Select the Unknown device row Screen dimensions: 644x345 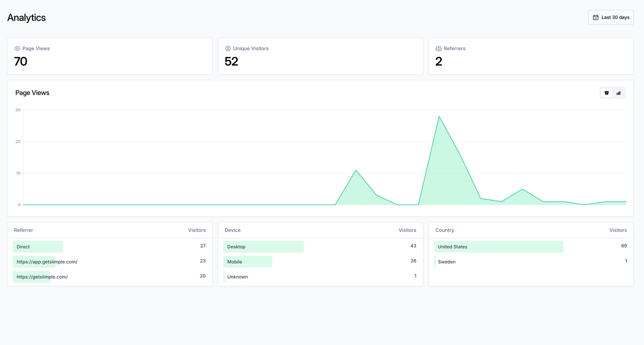pos(238,277)
